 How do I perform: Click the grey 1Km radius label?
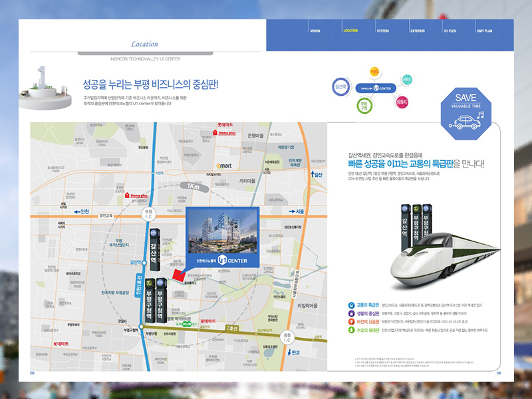(x=194, y=187)
